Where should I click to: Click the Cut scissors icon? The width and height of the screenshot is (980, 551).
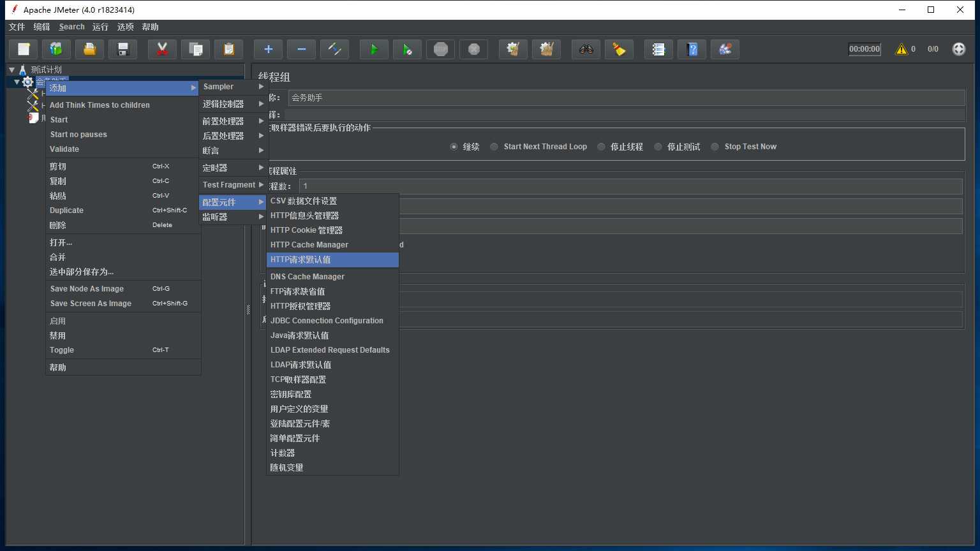click(163, 49)
